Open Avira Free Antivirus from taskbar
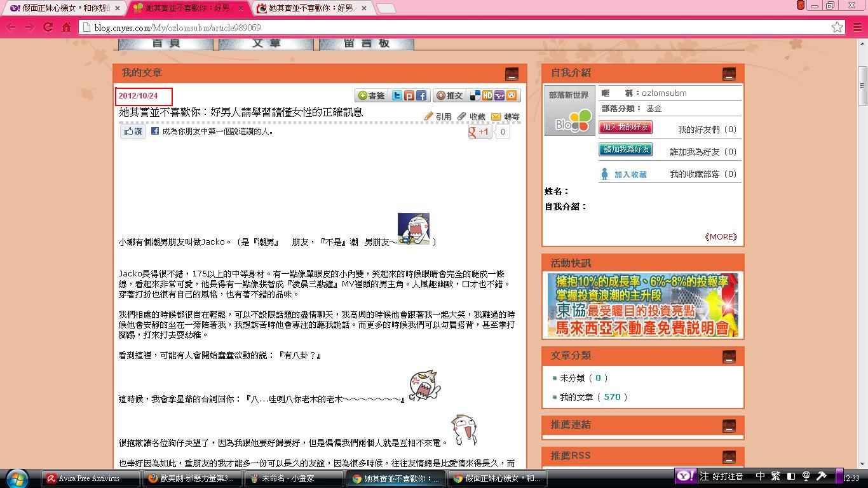The width and height of the screenshot is (868, 488). click(x=91, y=478)
